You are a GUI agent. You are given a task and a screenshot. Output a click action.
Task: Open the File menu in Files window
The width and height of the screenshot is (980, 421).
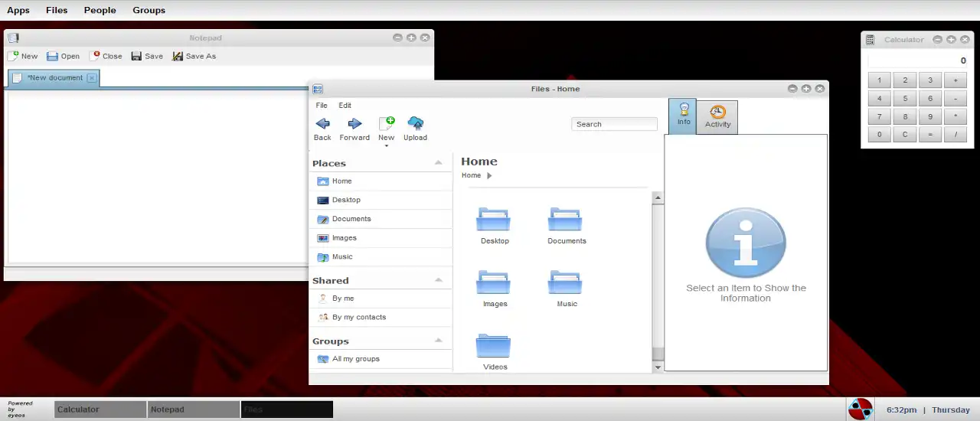(x=322, y=106)
